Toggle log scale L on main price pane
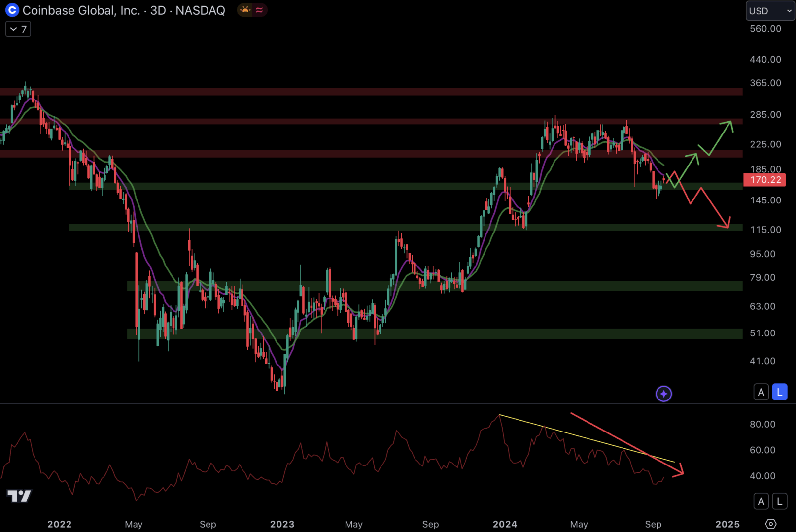796x532 pixels. [779, 392]
